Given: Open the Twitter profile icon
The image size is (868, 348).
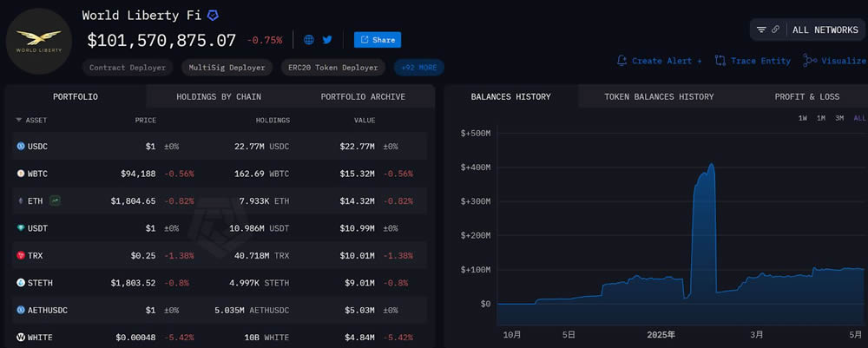Looking at the screenshot, I should click(327, 40).
